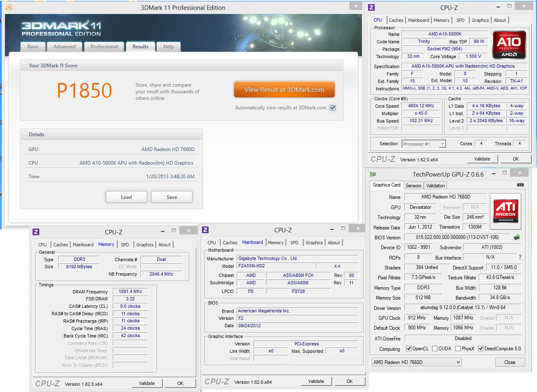The width and height of the screenshot is (537, 392).
Task: Click the Save button in 3DMark
Action: (172, 197)
